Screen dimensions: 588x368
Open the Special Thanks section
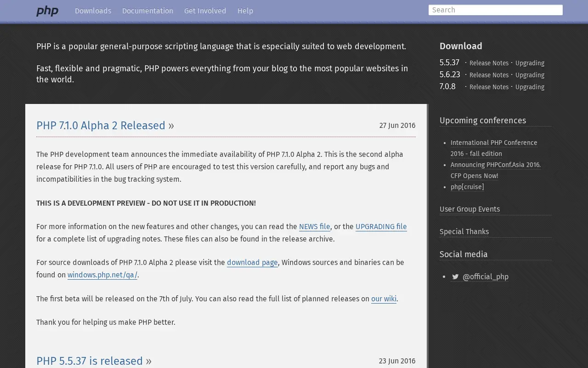(x=464, y=231)
